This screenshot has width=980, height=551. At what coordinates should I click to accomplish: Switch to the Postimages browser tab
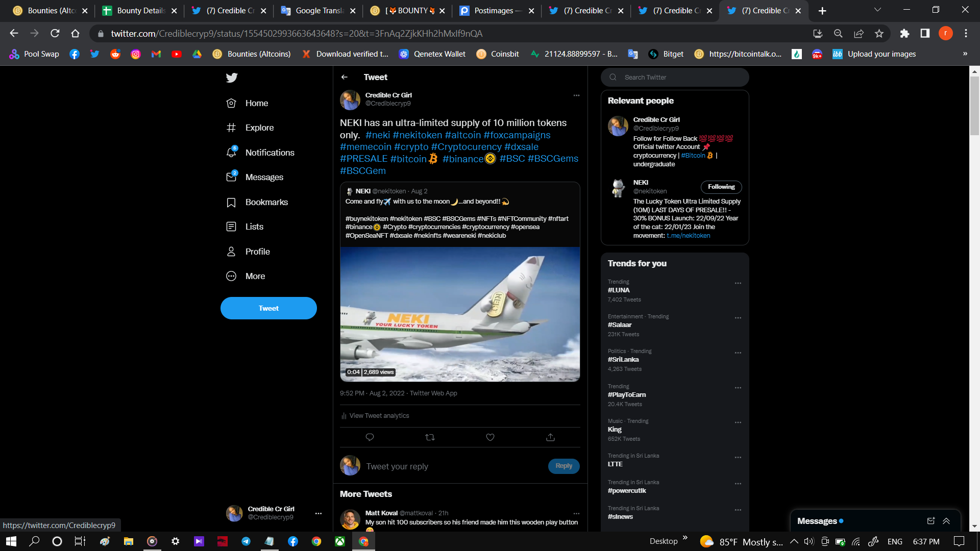(x=496, y=11)
